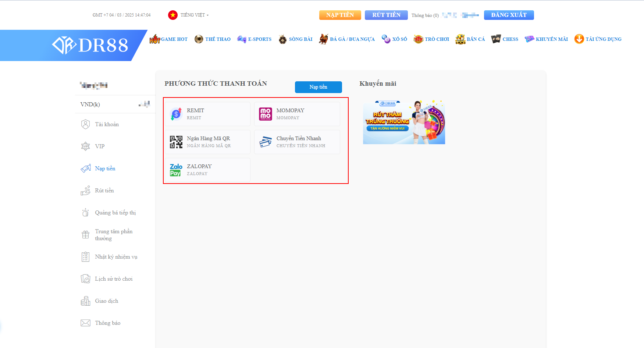Viewport: 644px width, 348px height.
Task: Click the account shield sidebar icon
Action: (x=86, y=124)
